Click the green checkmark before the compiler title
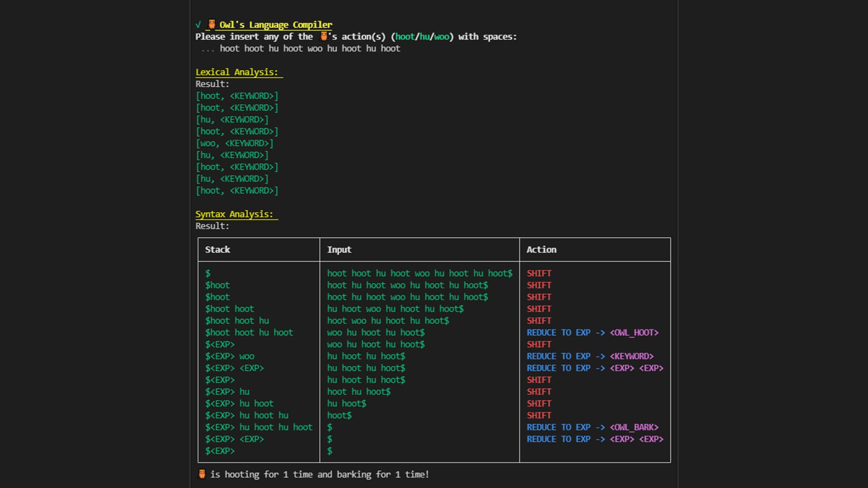Screen dimensions: 868x488 [198, 25]
